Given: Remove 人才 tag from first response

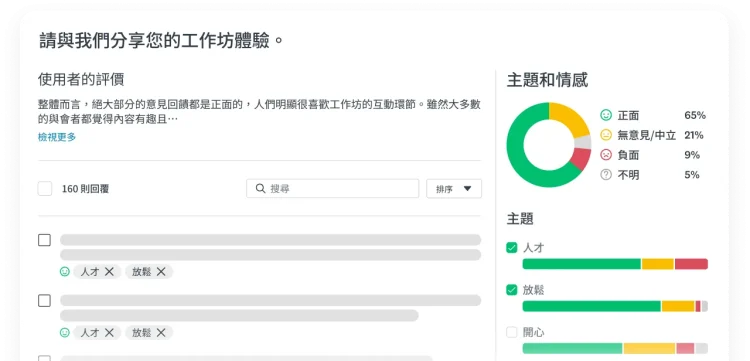Looking at the screenshot, I should coord(110,272).
